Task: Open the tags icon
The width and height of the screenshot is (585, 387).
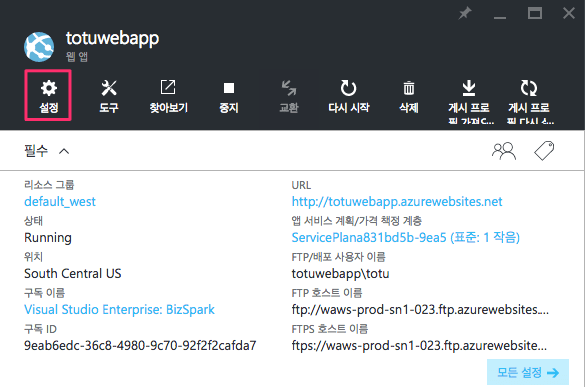Action: point(544,151)
